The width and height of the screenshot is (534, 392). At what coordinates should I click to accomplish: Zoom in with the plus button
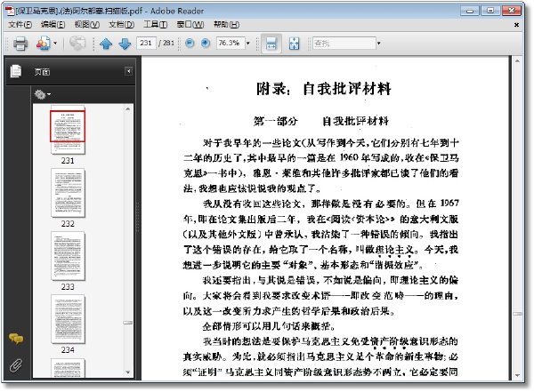point(206,43)
